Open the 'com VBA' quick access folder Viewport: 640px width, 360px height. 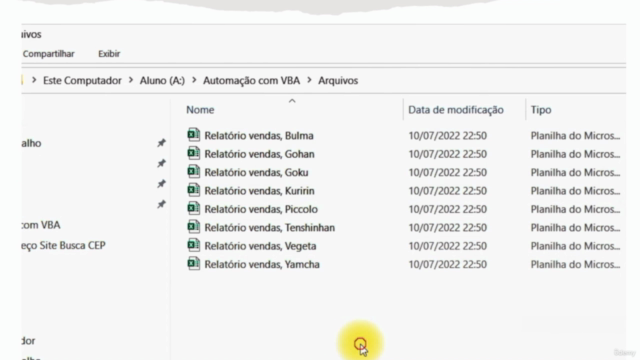click(41, 225)
